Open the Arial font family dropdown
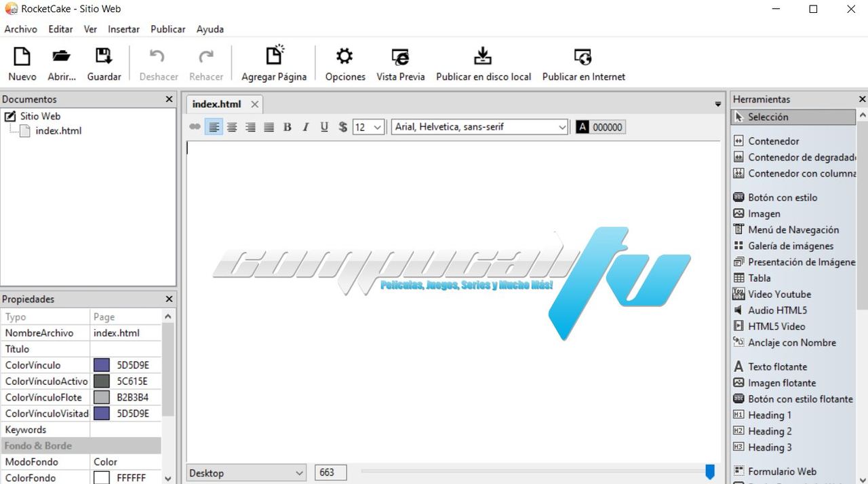868x484 pixels. 479,127
